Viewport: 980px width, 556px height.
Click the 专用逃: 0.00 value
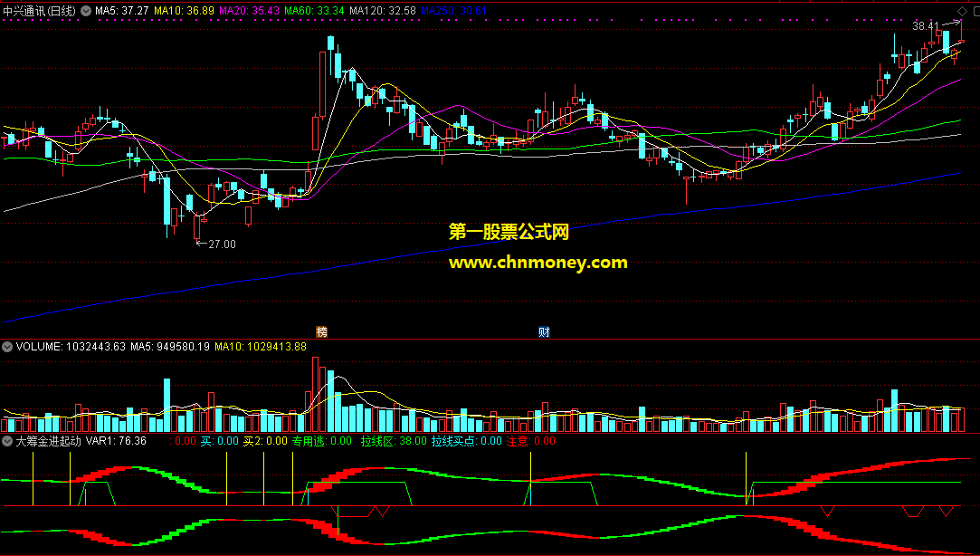point(322,441)
